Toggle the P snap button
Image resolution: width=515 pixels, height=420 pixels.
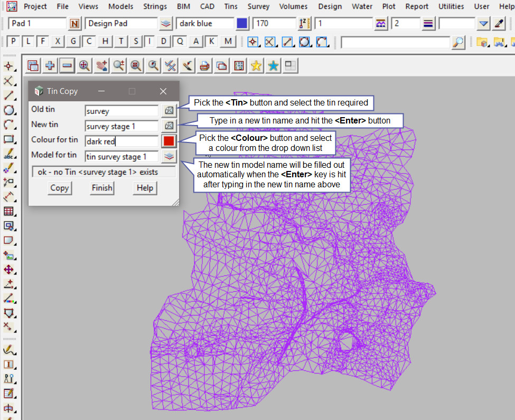point(13,42)
